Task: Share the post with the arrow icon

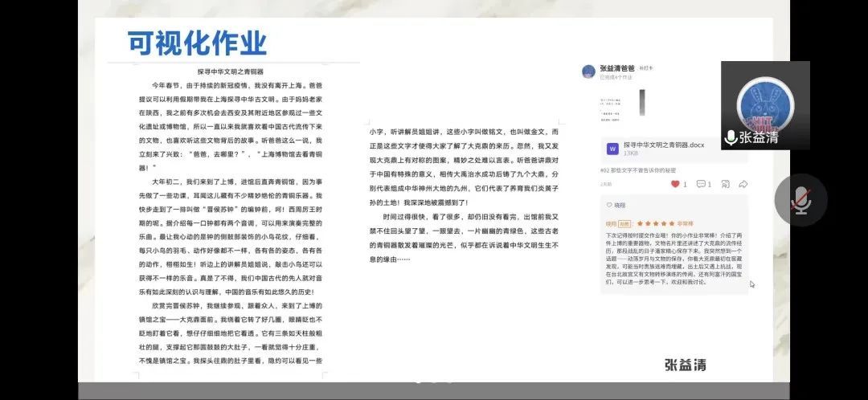Action: [743, 184]
